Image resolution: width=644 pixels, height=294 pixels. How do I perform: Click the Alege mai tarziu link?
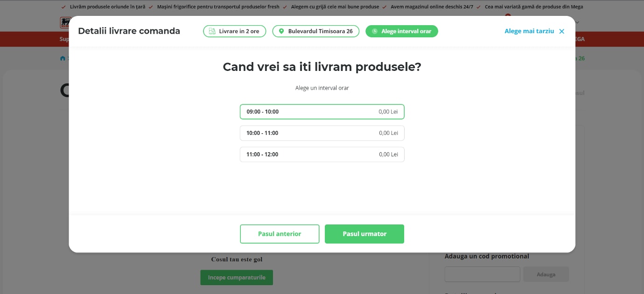tap(529, 31)
